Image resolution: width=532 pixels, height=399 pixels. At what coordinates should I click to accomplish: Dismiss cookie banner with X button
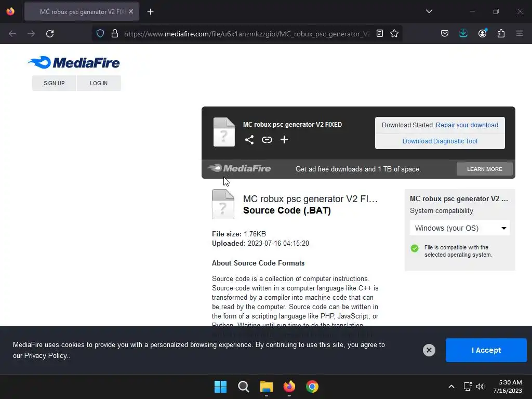click(x=429, y=350)
